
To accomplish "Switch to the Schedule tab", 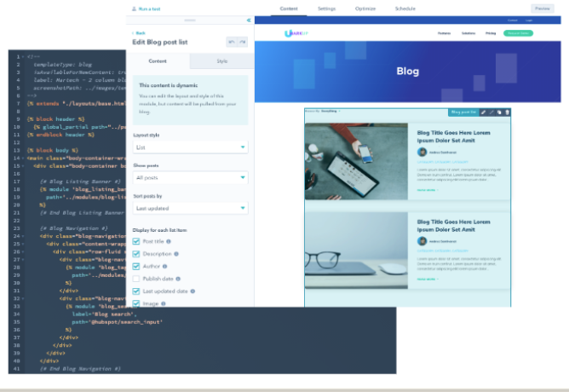I will point(405,9).
